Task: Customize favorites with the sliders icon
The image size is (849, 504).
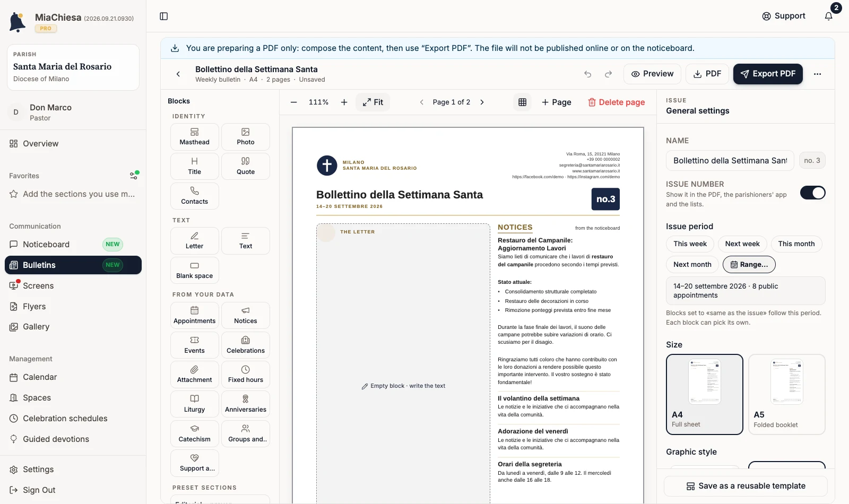Action: (134, 175)
